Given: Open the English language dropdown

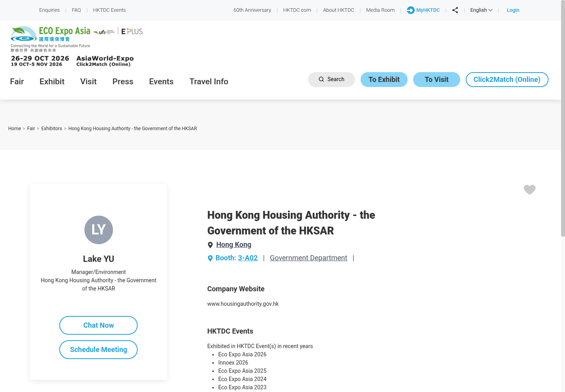Looking at the screenshot, I should [x=481, y=10].
